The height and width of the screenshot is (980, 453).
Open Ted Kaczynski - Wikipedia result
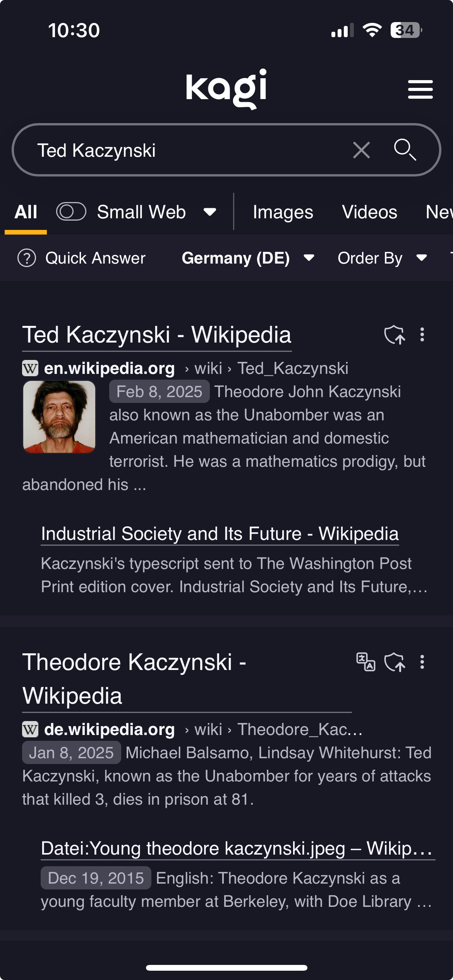pos(156,335)
